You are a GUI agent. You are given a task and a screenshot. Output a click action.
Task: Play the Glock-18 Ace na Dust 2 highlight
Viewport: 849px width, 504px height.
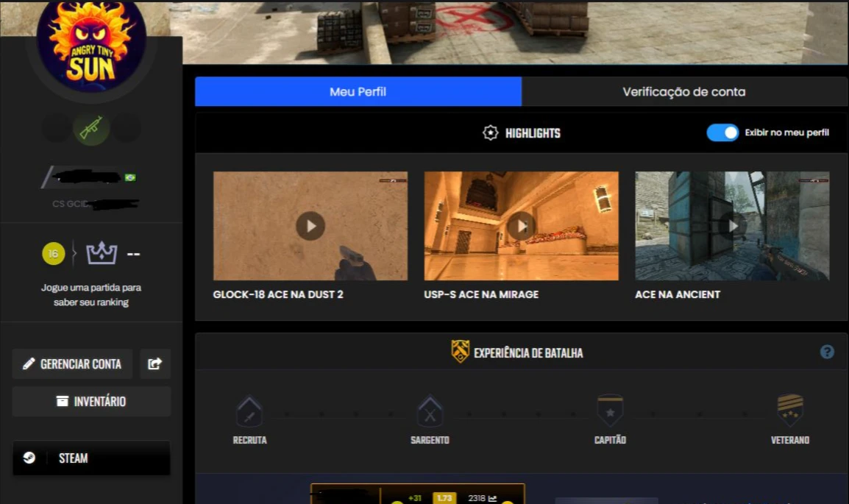[310, 226]
